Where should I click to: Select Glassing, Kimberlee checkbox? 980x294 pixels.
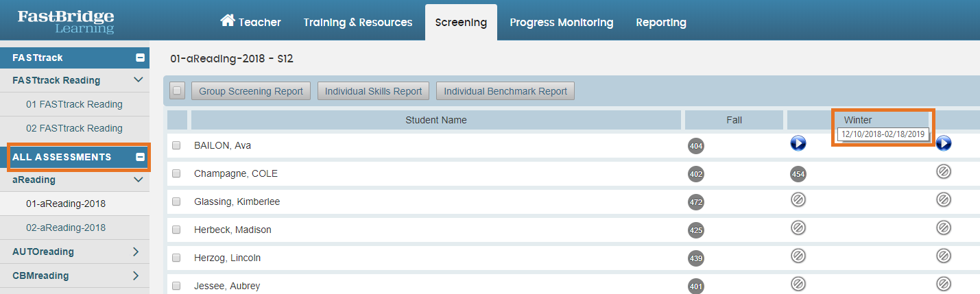point(176,201)
